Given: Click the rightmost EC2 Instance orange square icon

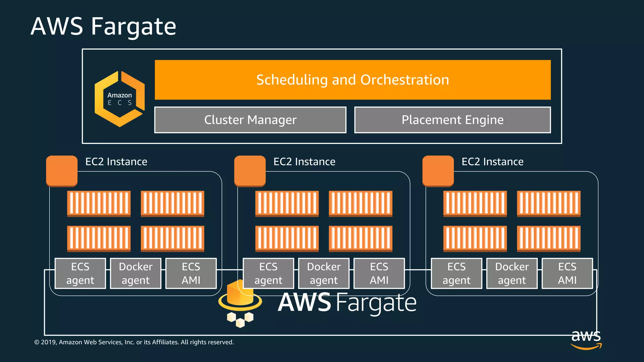Looking at the screenshot, I should [x=438, y=171].
